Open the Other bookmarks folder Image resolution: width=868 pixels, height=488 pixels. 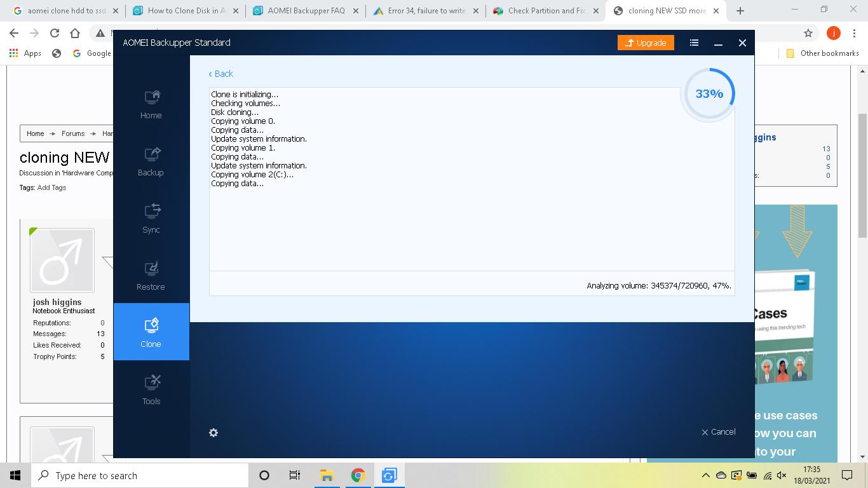pos(822,53)
